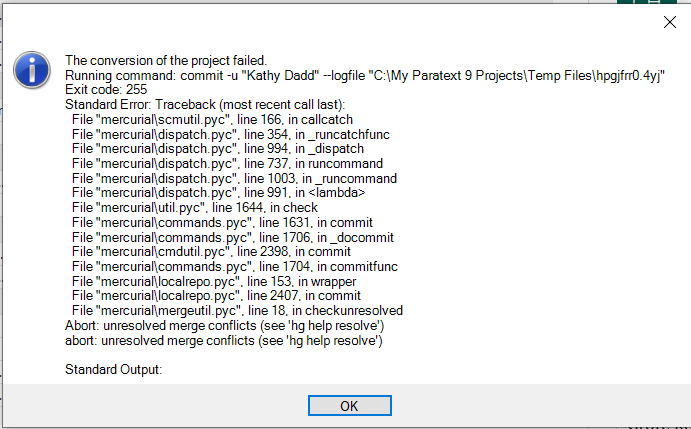
Task: Click the blue information icon
Action: (32, 71)
